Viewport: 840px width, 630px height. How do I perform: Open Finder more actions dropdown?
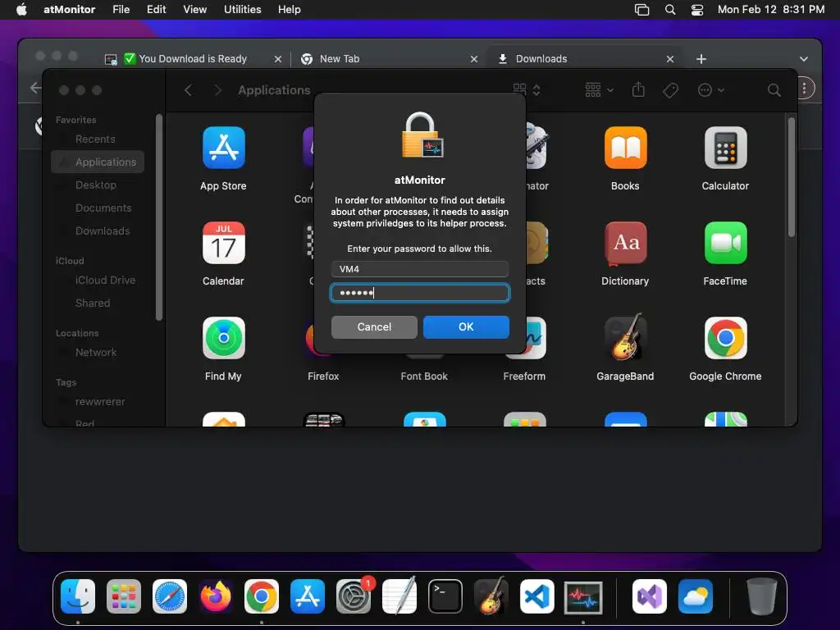tap(711, 90)
